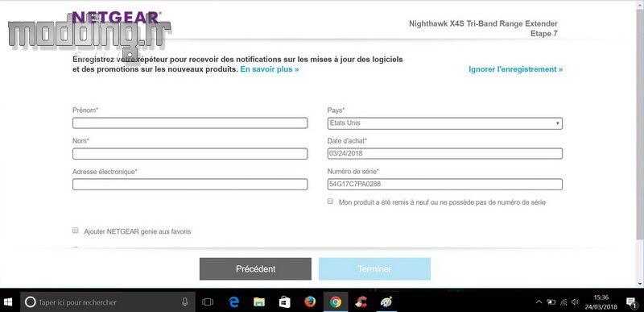Viewport: 644px width, 312px height.
Task: Open the Action Center notifications icon
Action: (x=631, y=302)
